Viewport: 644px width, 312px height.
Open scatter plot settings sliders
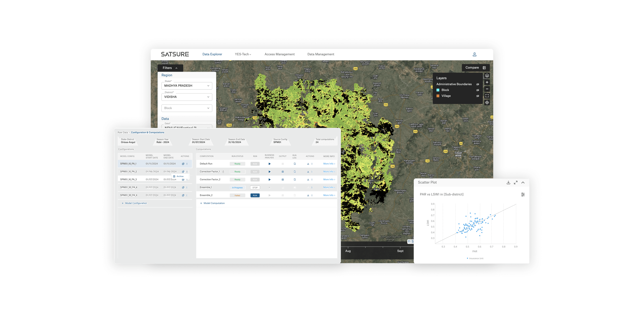point(523,195)
